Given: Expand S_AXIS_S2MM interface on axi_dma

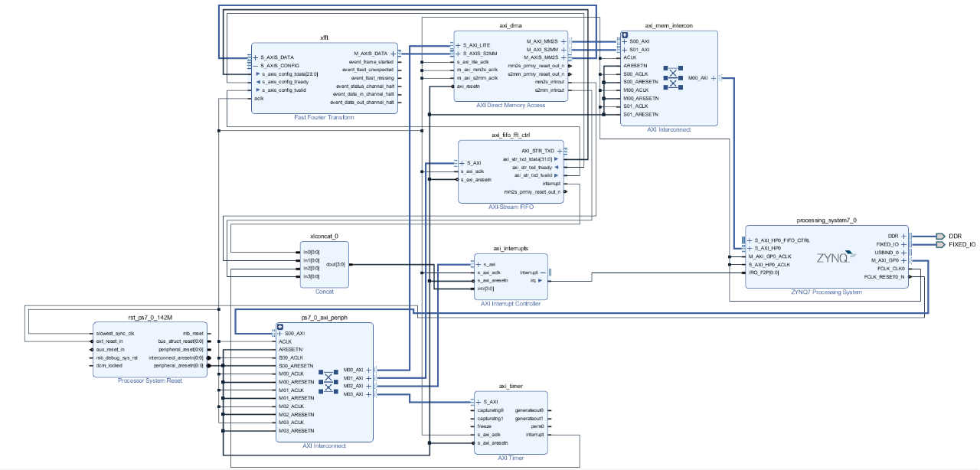Looking at the screenshot, I should click(x=459, y=54).
